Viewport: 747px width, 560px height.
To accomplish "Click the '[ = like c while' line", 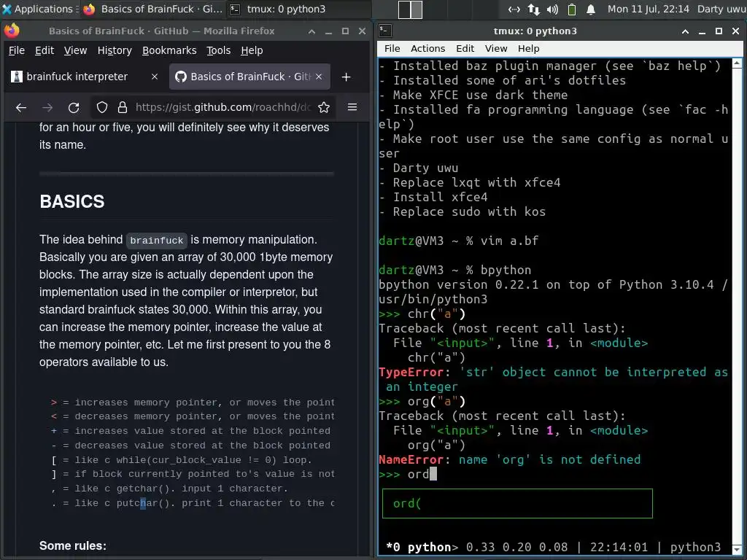I will pyautogui.click(x=181, y=460).
